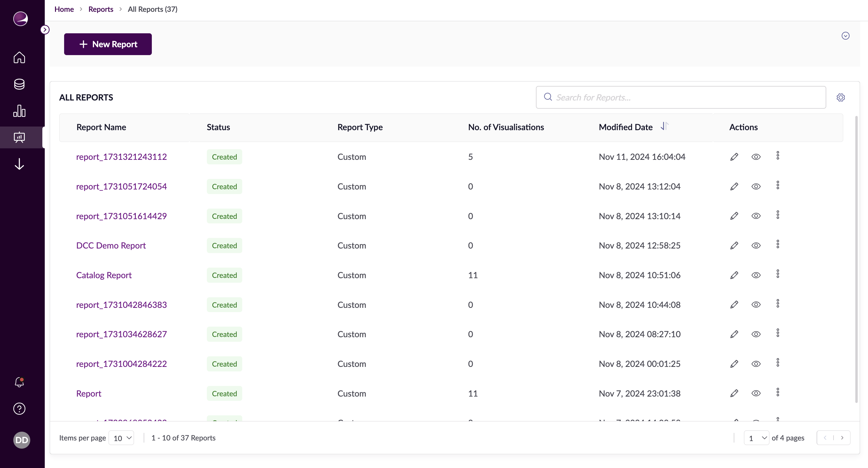Expand the sidebar with the chevron toggle
This screenshot has height=468, width=868.
coord(45,29)
